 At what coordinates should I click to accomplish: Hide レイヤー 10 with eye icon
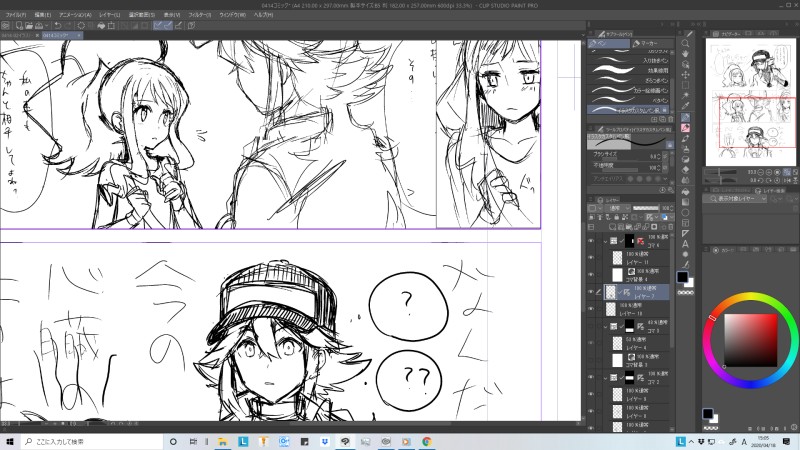[591, 309]
